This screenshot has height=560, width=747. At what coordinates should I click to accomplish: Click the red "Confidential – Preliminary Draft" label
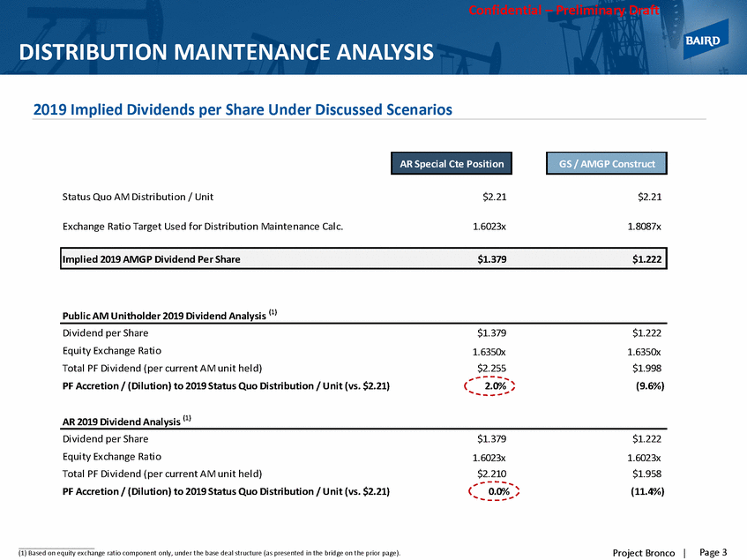click(564, 10)
